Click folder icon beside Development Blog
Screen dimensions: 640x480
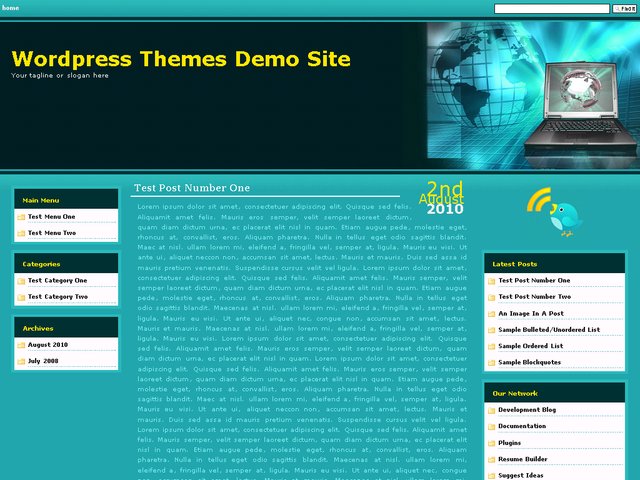pos(491,411)
